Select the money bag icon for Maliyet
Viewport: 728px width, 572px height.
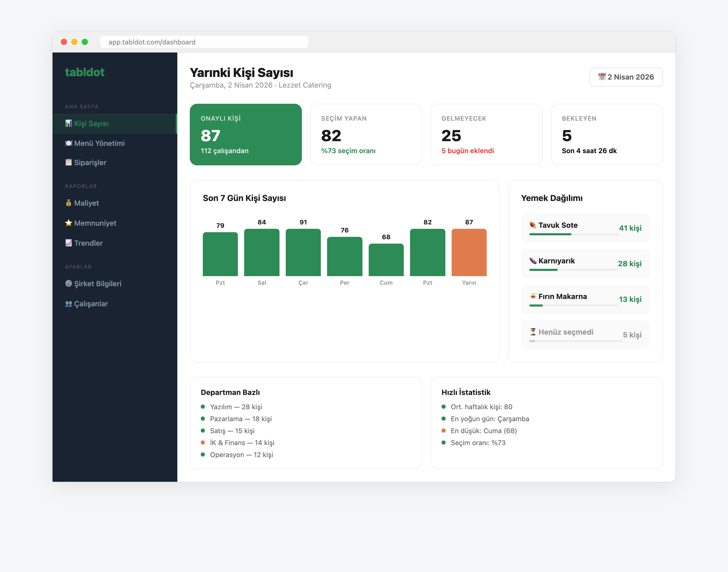pos(69,203)
